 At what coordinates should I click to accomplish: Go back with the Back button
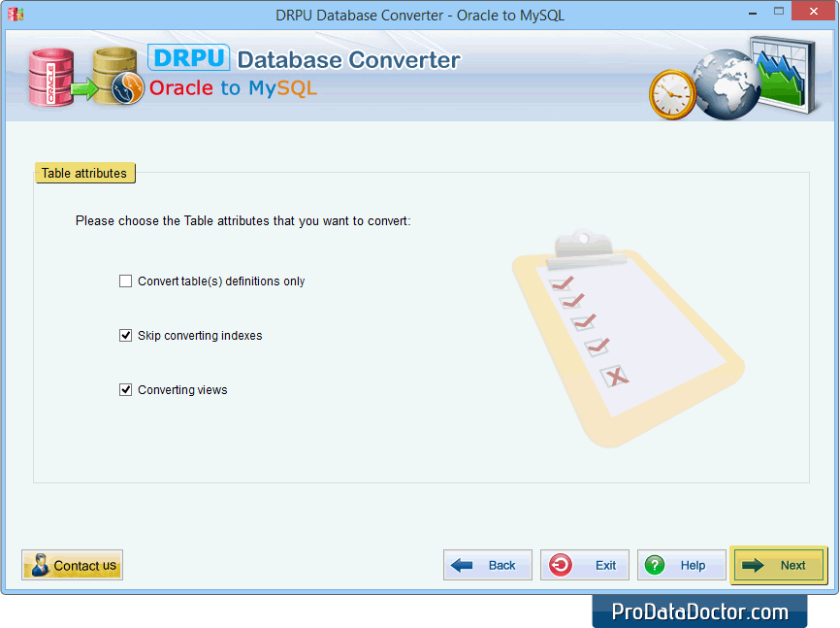click(x=488, y=565)
